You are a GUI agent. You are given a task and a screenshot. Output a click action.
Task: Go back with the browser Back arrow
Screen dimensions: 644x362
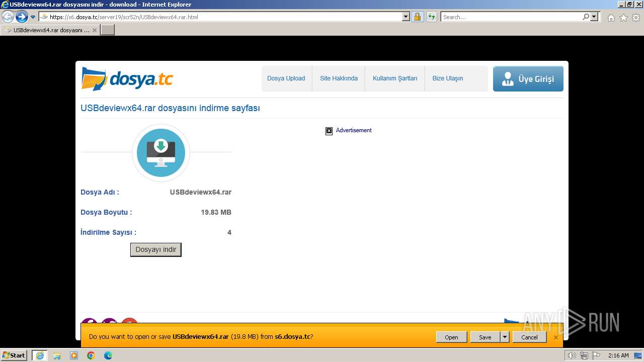click(x=8, y=17)
